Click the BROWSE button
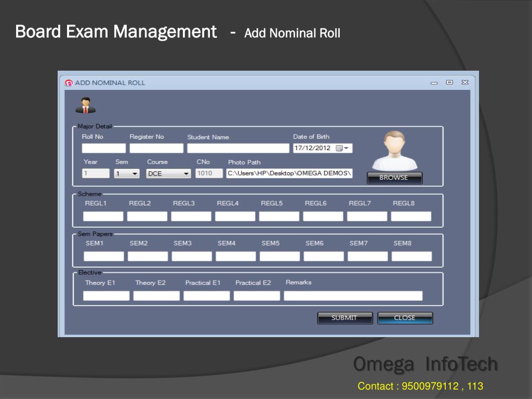Image resolution: width=532 pixels, height=399 pixels. (394, 178)
